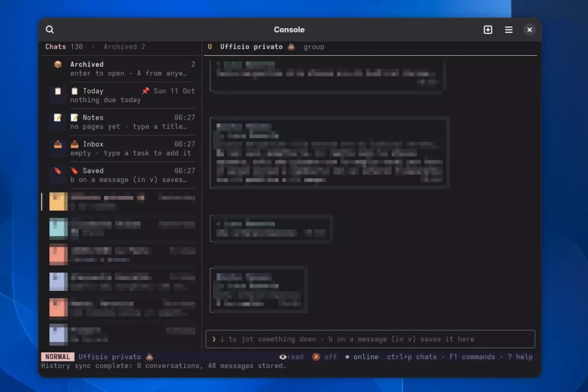The image size is (588, 392).
Task: Click the ctrl+p chats hint
Action: 412,357
